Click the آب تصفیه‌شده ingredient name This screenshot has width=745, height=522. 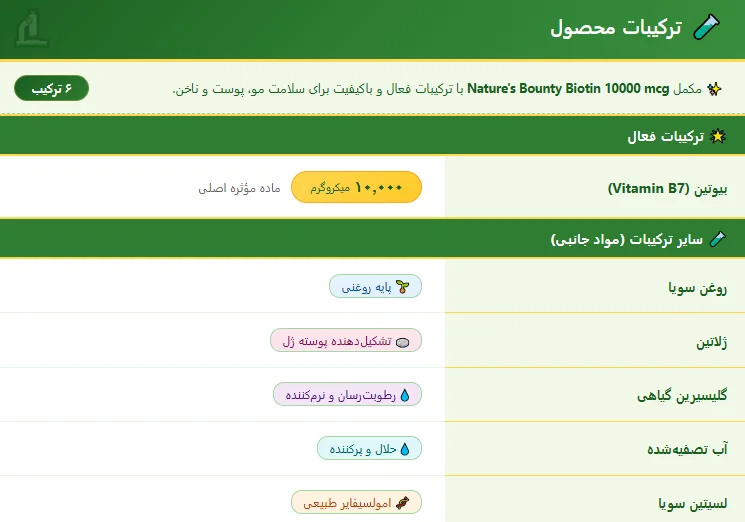click(x=687, y=449)
